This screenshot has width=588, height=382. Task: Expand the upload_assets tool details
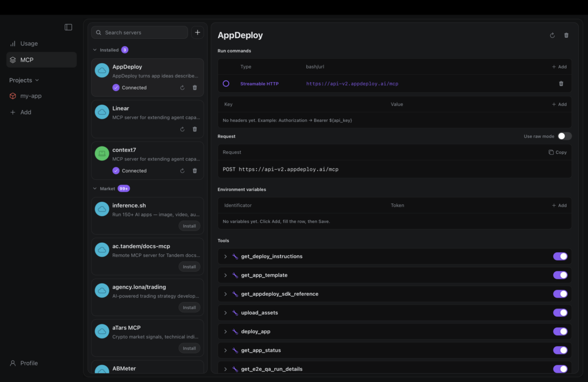pos(225,312)
